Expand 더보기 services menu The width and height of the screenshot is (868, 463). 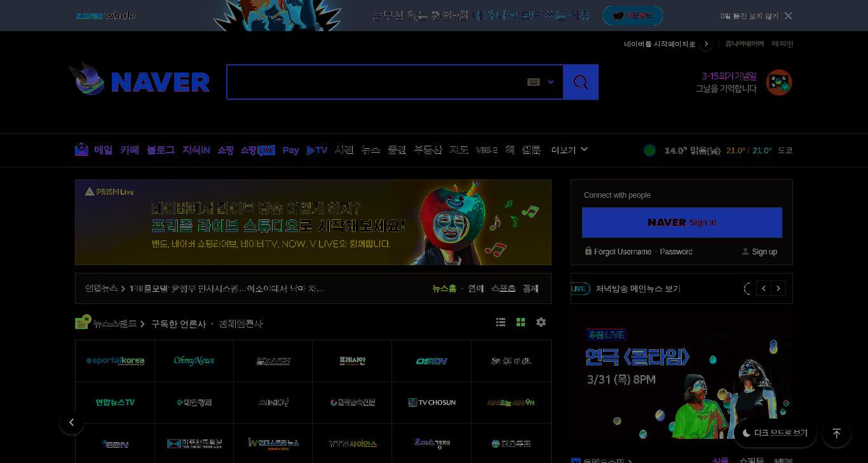click(569, 150)
